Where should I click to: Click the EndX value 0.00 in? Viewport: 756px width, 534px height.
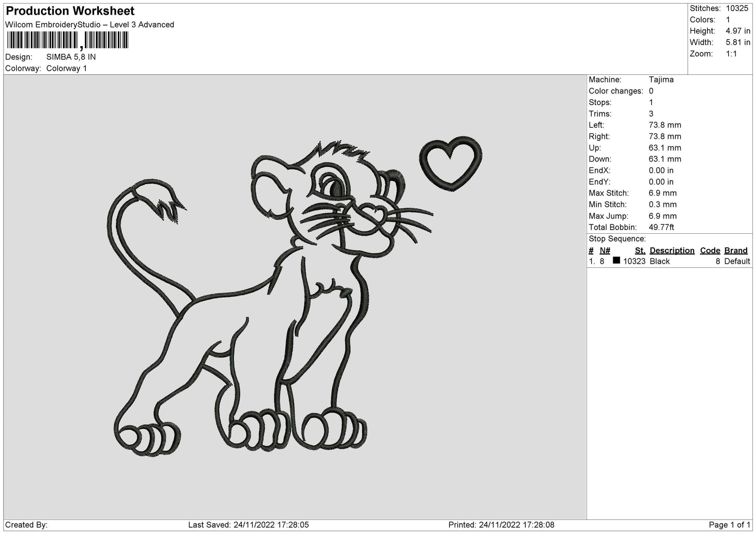click(661, 171)
